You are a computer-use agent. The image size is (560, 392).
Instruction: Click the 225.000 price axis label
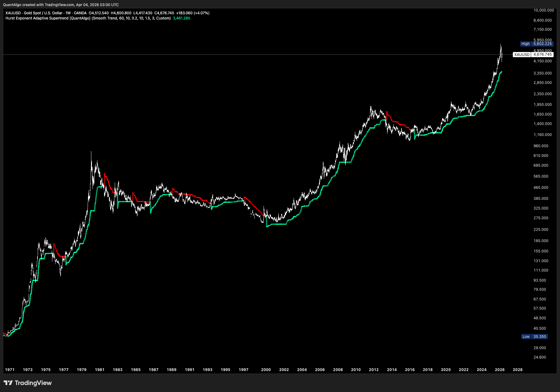(x=541, y=230)
